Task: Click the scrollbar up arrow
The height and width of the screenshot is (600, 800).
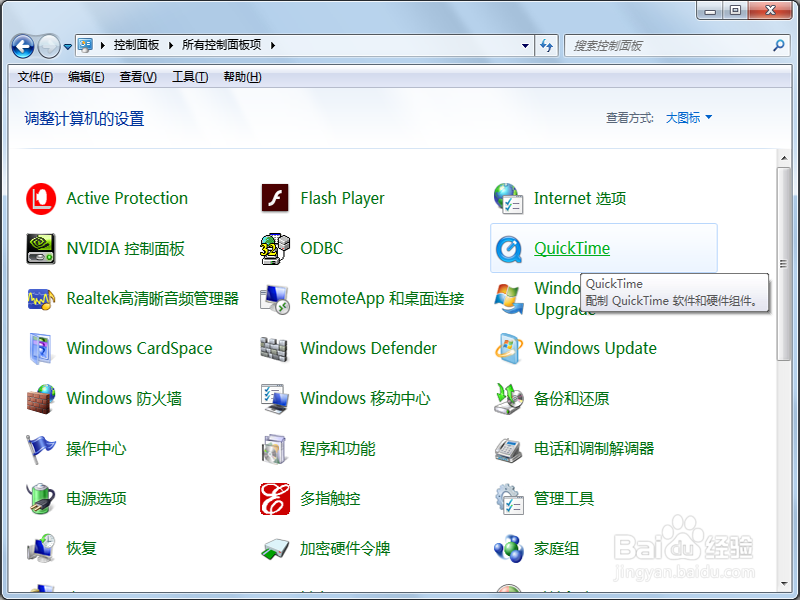Action: point(784,158)
